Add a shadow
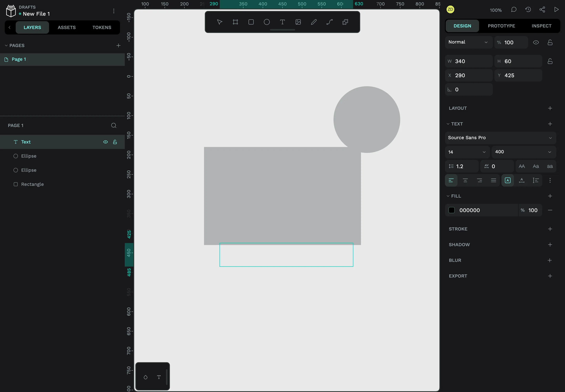 (550, 245)
